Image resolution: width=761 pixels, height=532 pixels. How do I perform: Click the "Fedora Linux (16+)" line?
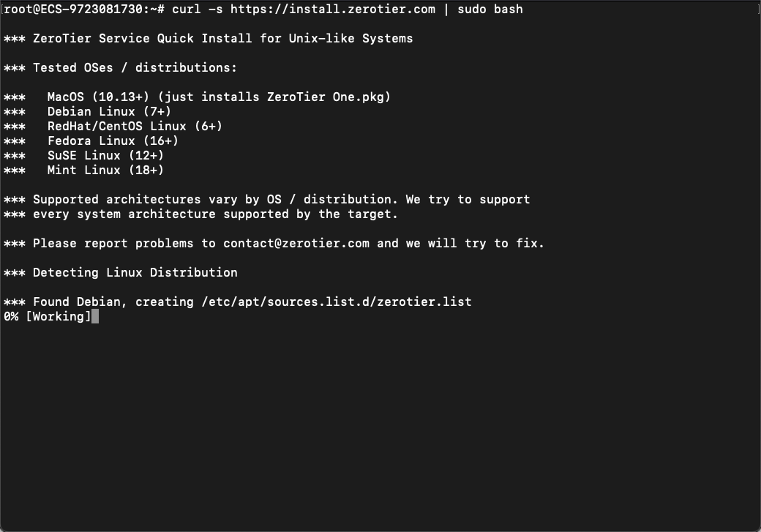[x=113, y=141]
